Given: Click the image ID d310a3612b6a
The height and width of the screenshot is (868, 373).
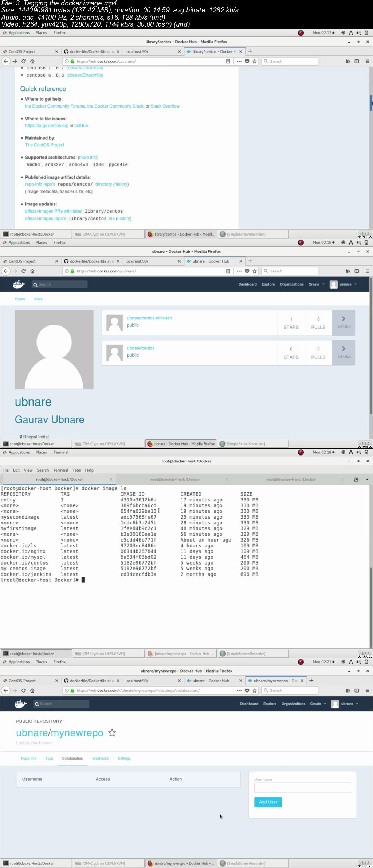Looking at the screenshot, I should click(x=138, y=500).
